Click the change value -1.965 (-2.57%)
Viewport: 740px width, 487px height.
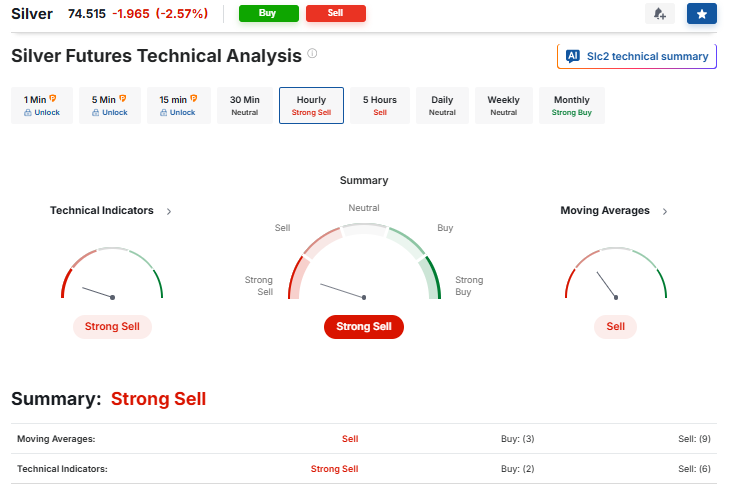pyautogui.click(x=160, y=14)
